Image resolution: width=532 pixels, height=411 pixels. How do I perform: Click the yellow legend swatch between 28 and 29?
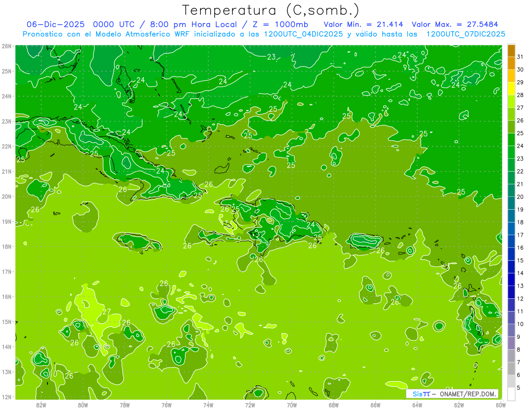point(511,89)
